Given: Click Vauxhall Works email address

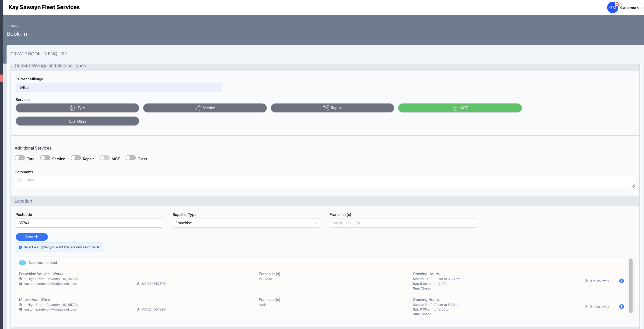Looking at the screenshot, I should click(50, 284).
